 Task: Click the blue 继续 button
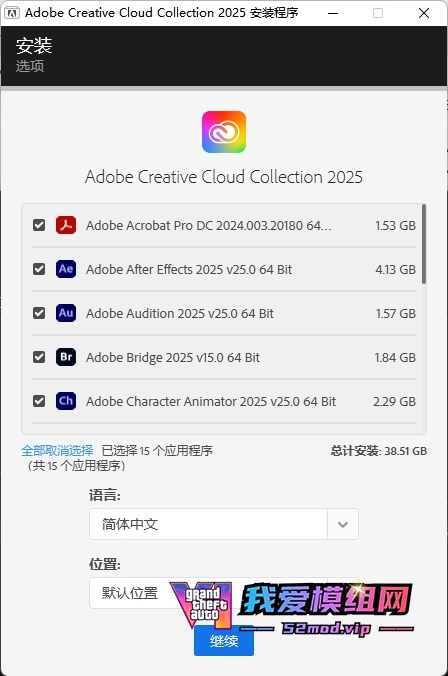224,641
